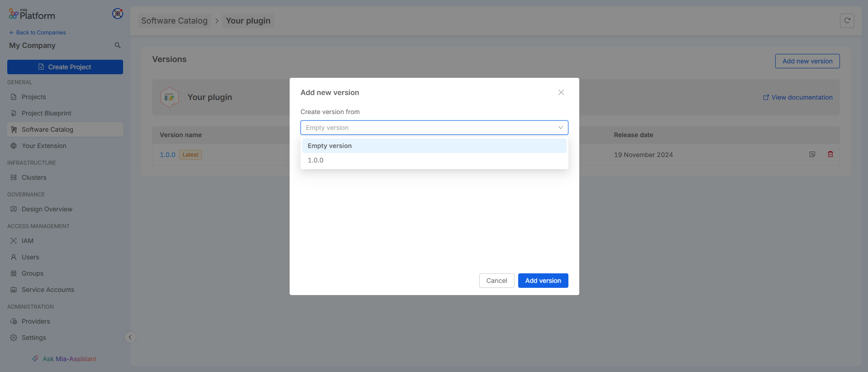Open Your Extension sidebar item

[65, 146]
